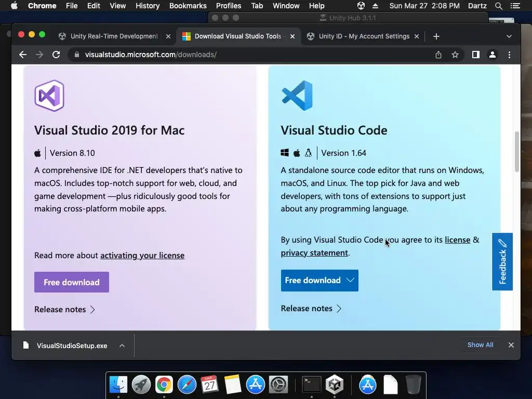Switch to Unity ID My Account Settings tab

click(x=364, y=36)
